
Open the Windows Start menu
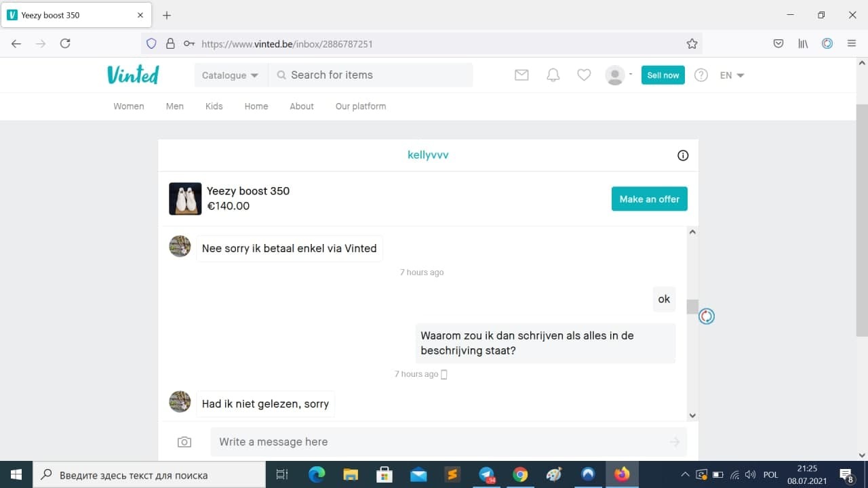click(x=16, y=474)
